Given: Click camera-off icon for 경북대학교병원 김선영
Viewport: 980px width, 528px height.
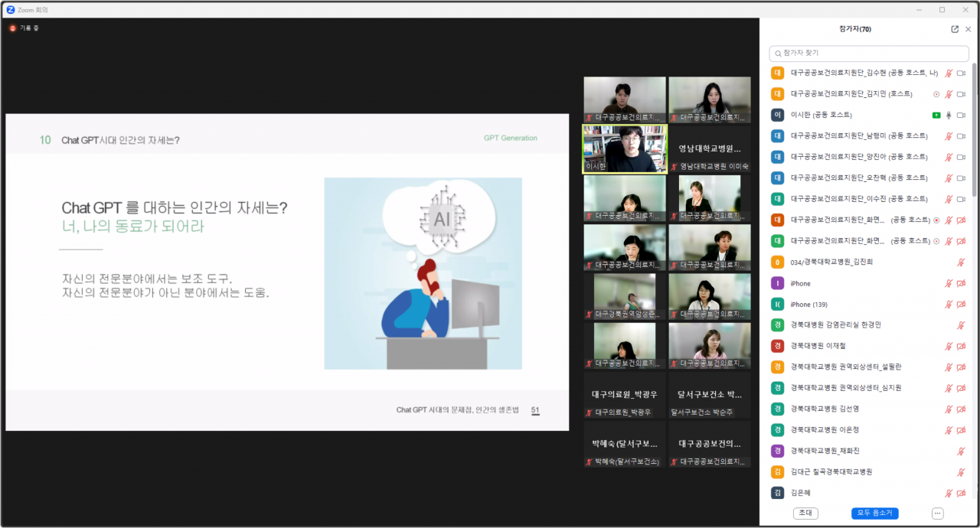Looking at the screenshot, I should click(x=961, y=409).
